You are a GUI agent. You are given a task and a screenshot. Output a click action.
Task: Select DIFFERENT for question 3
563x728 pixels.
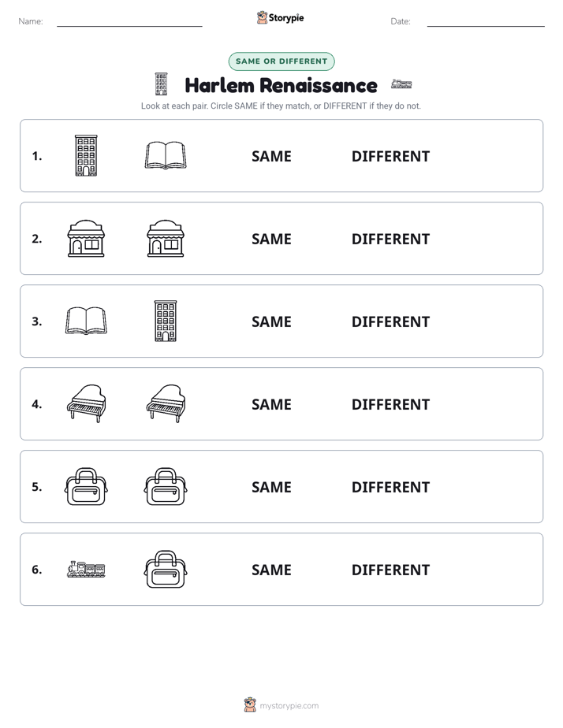[x=390, y=321]
